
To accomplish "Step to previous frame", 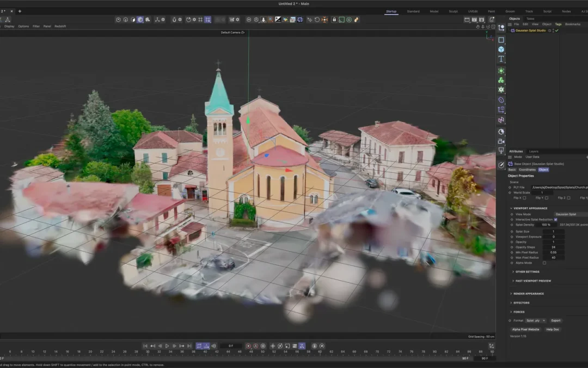I will pos(160,346).
